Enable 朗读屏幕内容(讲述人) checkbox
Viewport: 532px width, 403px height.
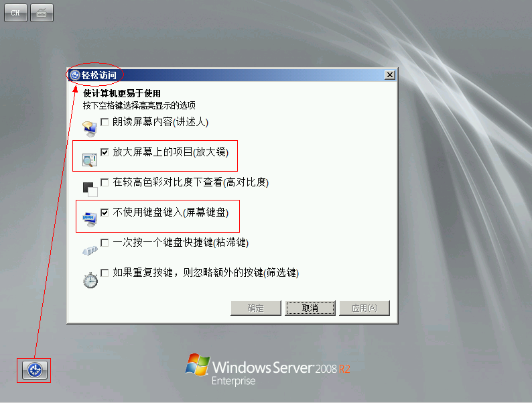[x=105, y=122]
